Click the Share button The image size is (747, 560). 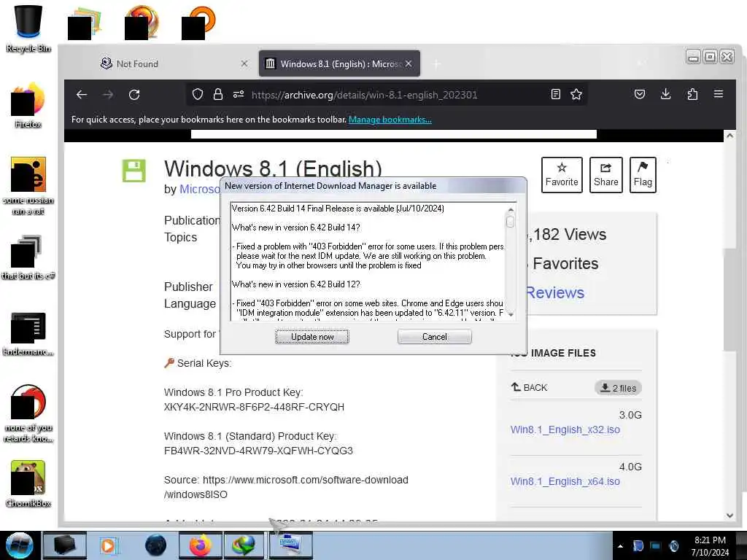(606, 175)
